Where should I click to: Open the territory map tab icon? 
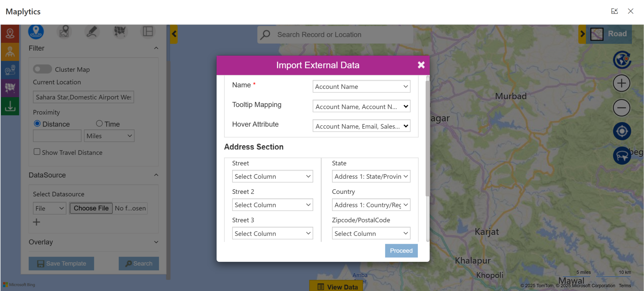120,32
